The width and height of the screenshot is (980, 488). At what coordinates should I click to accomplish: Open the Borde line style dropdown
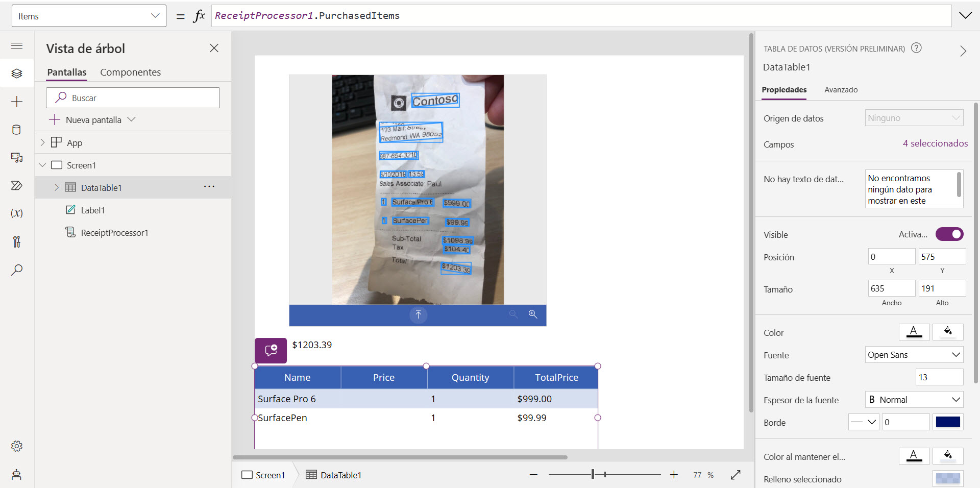[864, 422]
